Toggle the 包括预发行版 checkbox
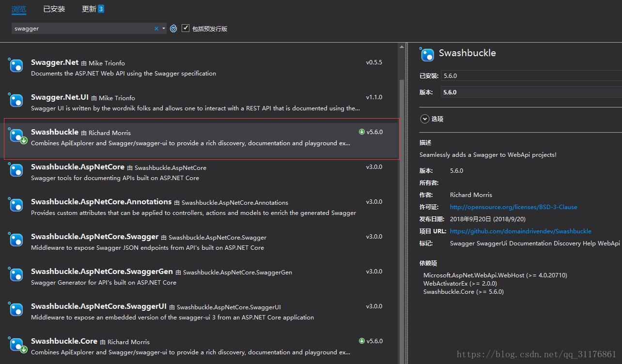The height and width of the screenshot is (364, 622). pos(186,28)
